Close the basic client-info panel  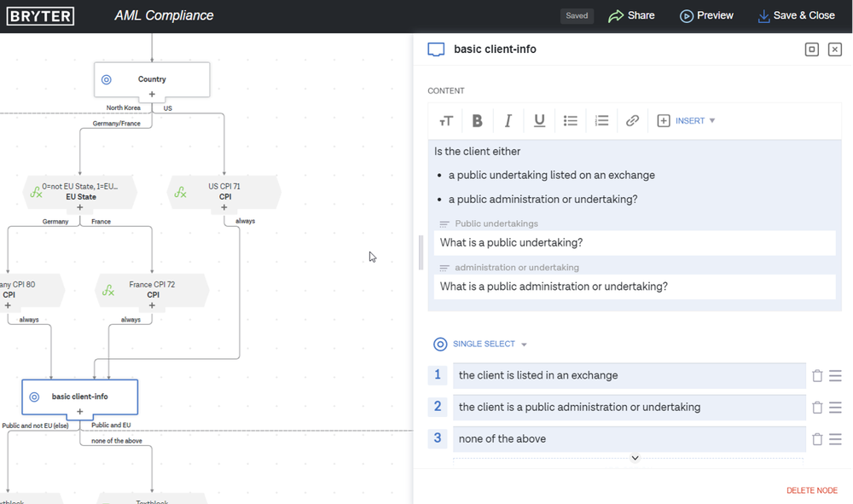(835, 49)
